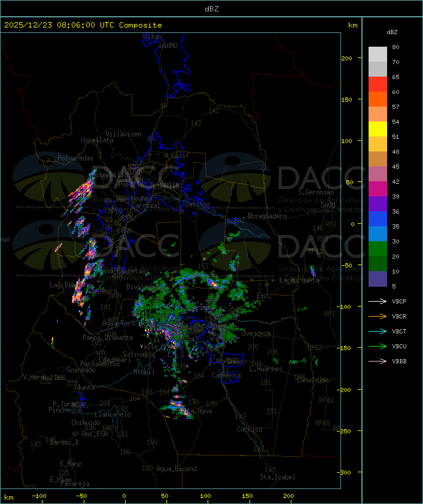Click the L.Huarpes place label
The height and width of the screenshot is (504, 423).
[x=266, y=369]
